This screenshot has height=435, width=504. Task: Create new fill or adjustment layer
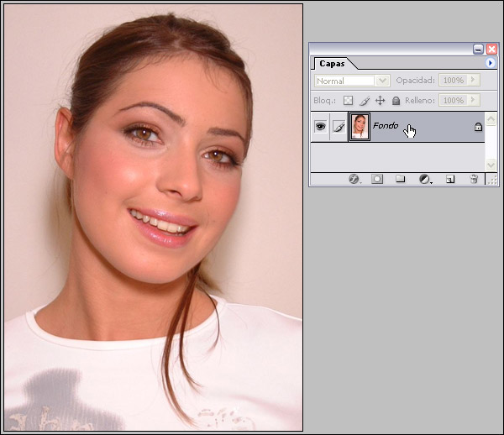(425, 179)
